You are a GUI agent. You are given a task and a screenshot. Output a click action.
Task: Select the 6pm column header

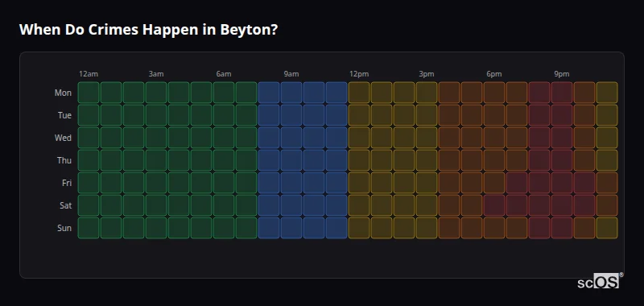[494, 74]
